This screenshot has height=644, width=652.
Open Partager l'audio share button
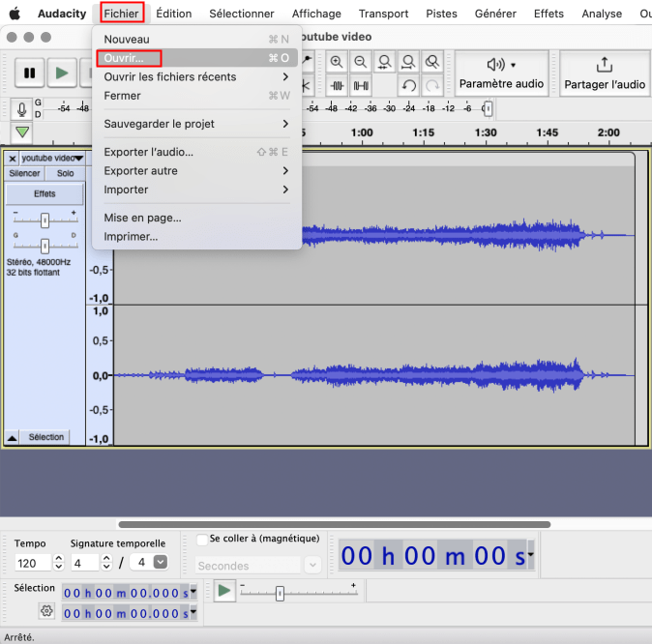(x=605, y=74)
